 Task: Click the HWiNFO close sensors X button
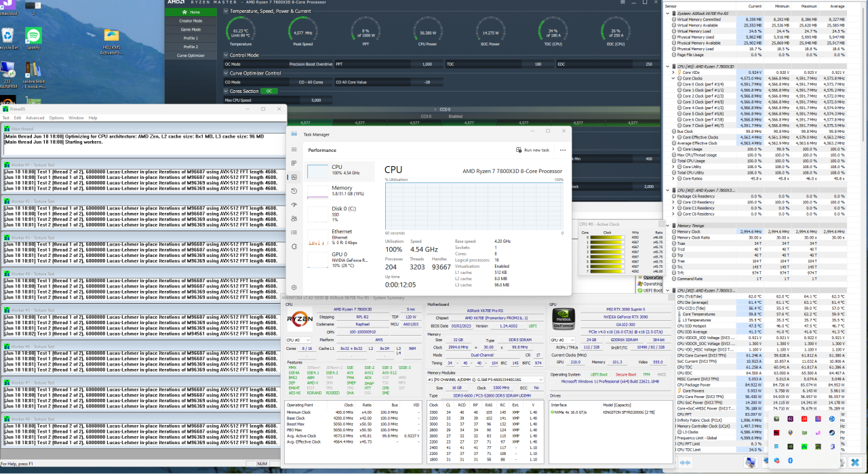[855, 462]
